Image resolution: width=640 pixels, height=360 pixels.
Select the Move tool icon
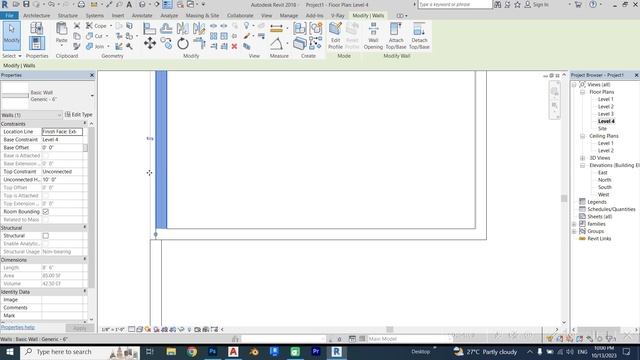click(x=150, y=43)
